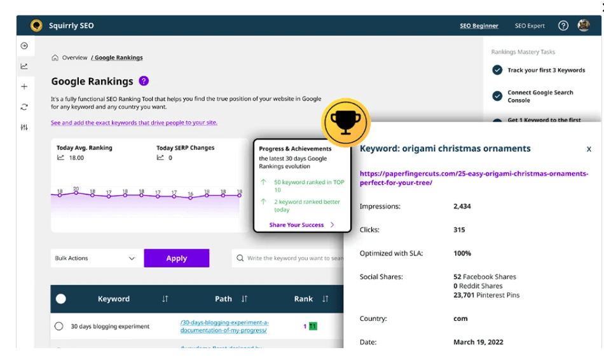
Task: Close the keyword details panel
Action: (589, 149)
